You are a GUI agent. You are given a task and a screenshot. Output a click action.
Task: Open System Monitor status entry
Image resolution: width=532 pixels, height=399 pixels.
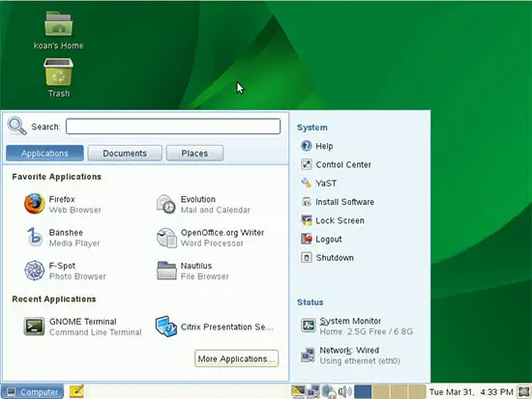coord(357,326)
